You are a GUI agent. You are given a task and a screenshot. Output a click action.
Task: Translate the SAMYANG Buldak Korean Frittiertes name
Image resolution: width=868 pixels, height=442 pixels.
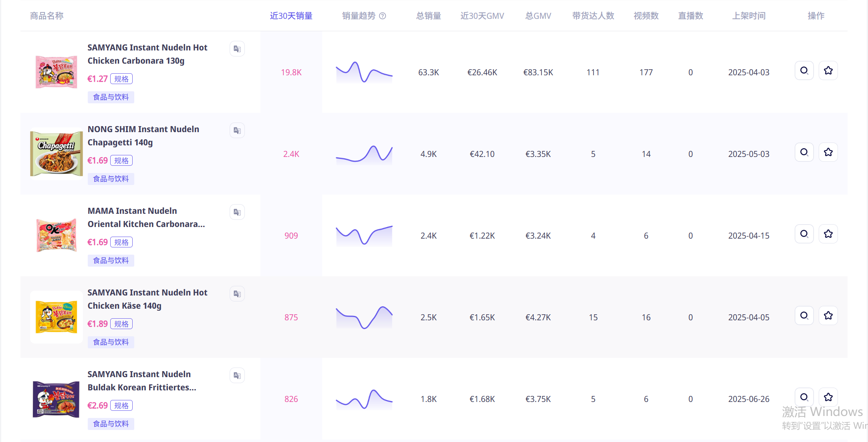coord(237,375)
